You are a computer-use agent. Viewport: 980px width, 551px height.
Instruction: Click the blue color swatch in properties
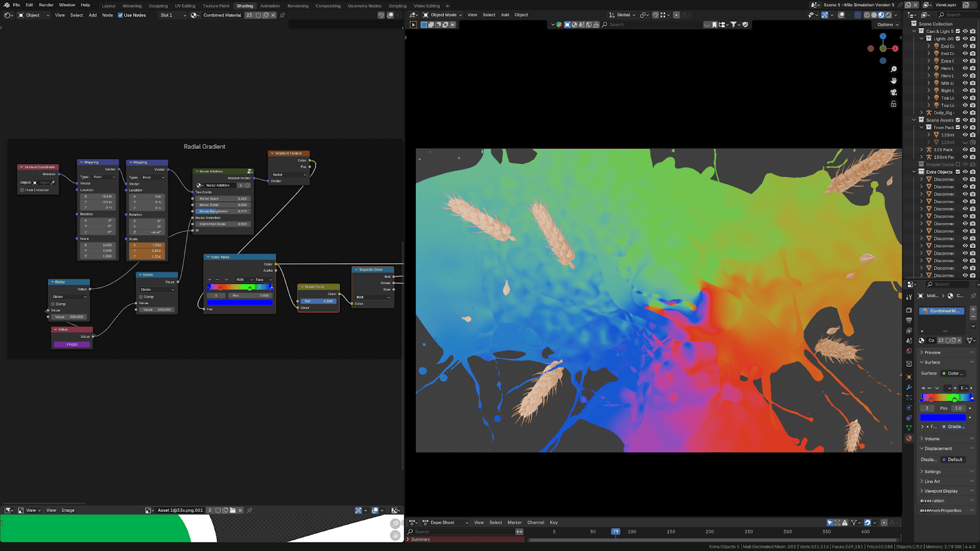click(943, 418)
